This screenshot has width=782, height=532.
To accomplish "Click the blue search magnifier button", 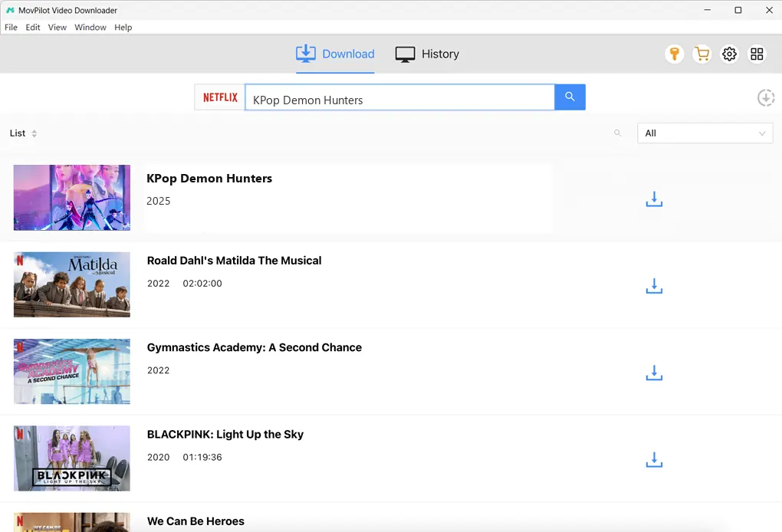I will [x=570, y=97].
